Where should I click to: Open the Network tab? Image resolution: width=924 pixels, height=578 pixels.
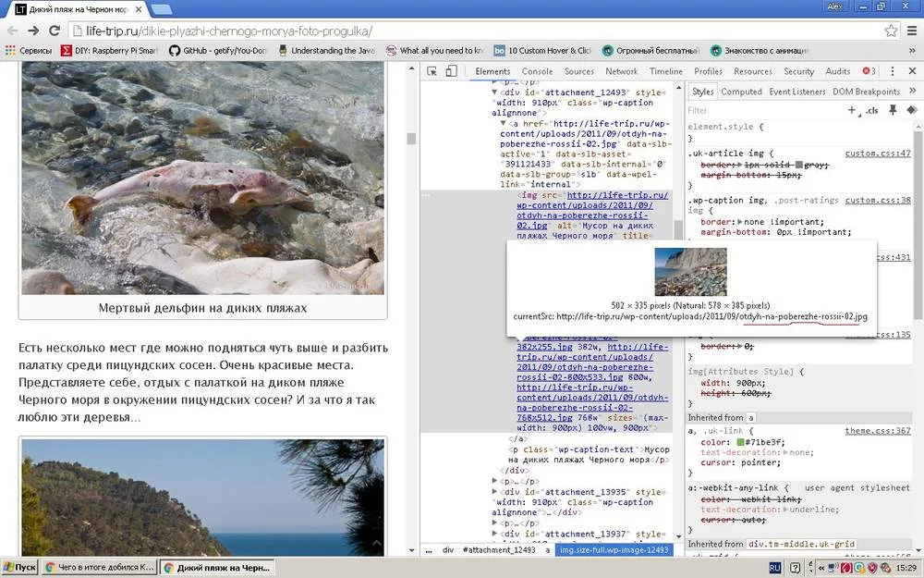coord(621,71)
